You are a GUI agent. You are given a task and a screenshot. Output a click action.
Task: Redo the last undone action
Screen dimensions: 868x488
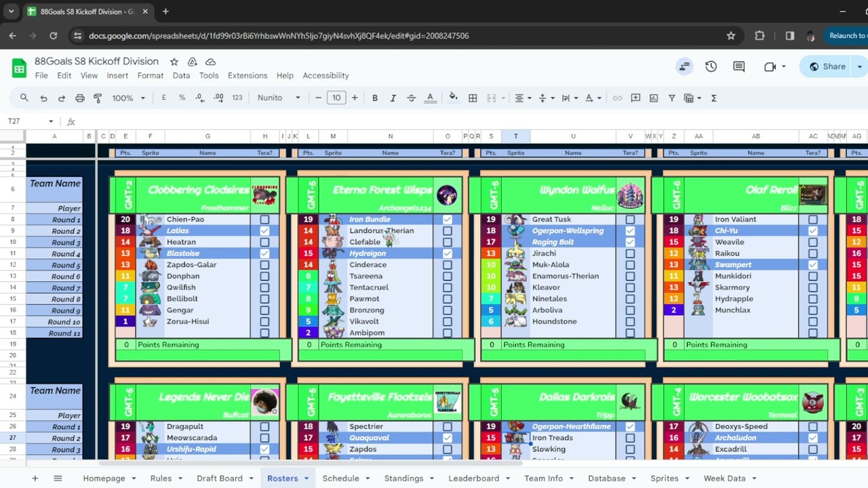pyautogui.click(x=62, y=98)
